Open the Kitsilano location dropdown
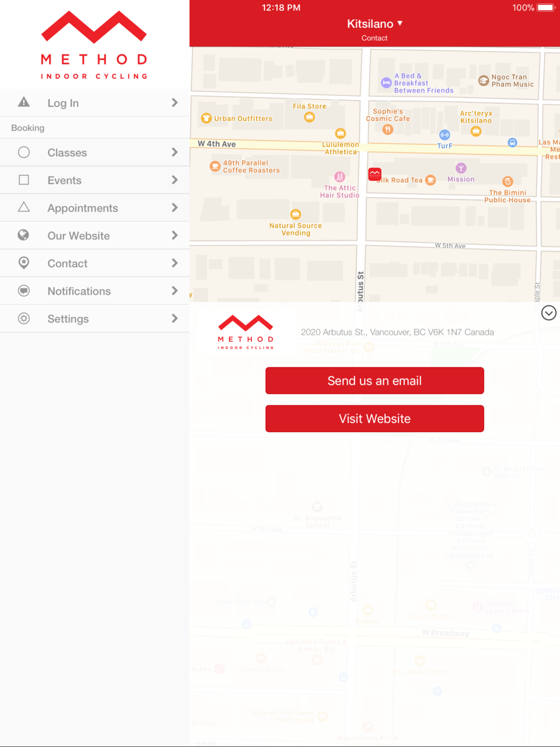This screenshot has height=747, width=560. click(375, 24)
